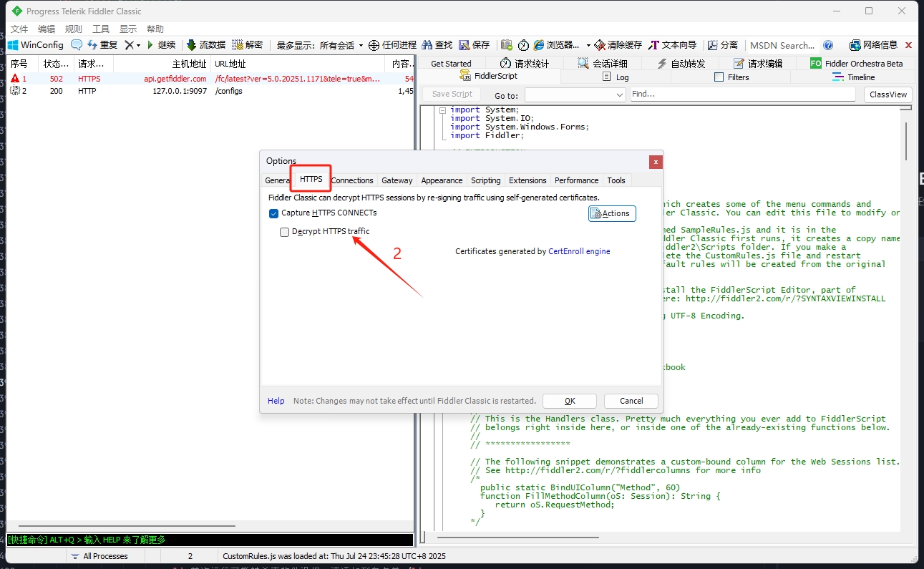Close the toolbar with red X
The image size is (924, 569).
[909, 44]
